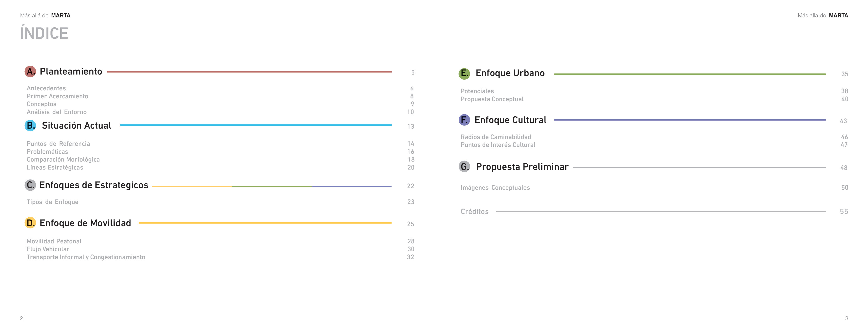Select the Propuesta Conceptual entry
This screenshot has height=336, width=868.
tap(492, 99)
